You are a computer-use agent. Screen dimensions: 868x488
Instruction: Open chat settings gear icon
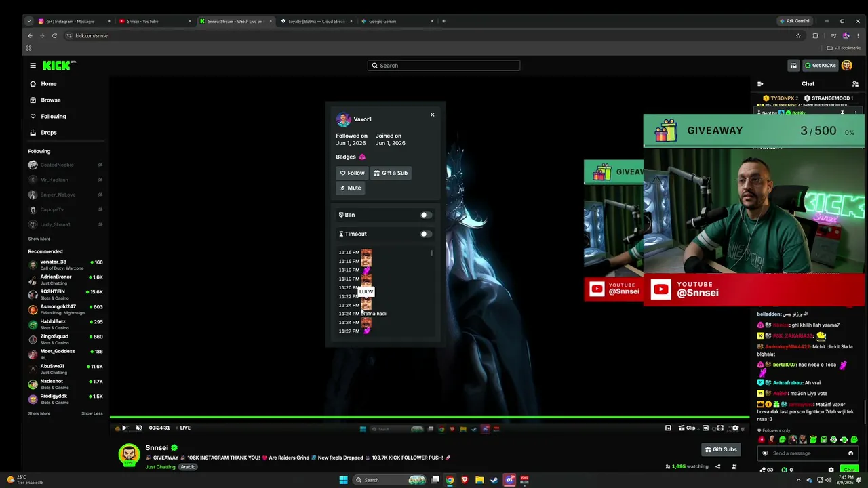pyautogui.click(x=831, y=470)
